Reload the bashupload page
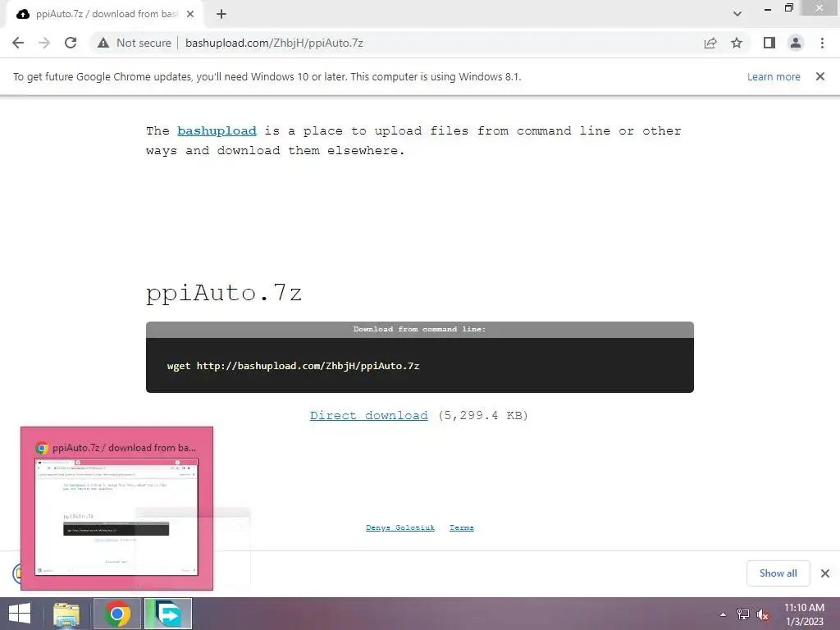 click(x=71, y=43)
